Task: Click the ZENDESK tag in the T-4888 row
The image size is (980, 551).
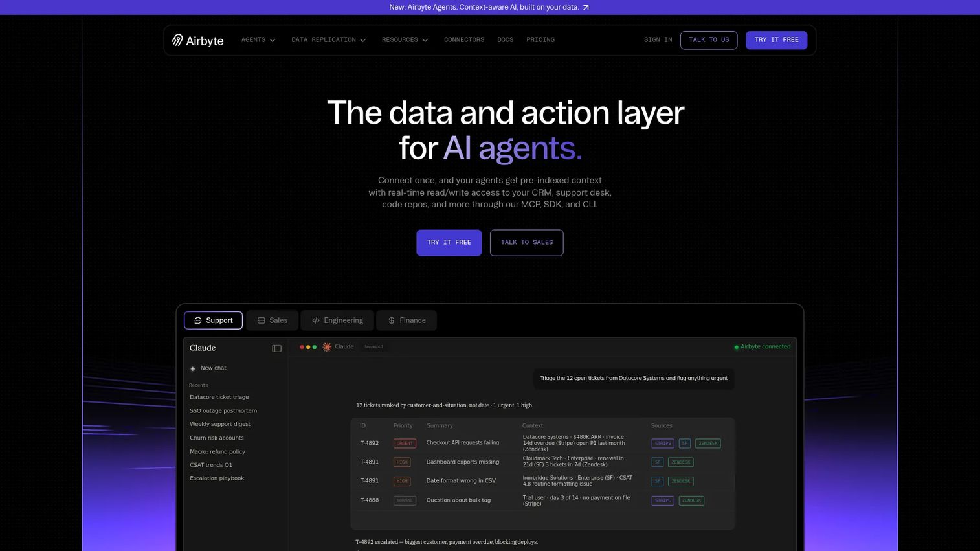Action: [691, 500]
